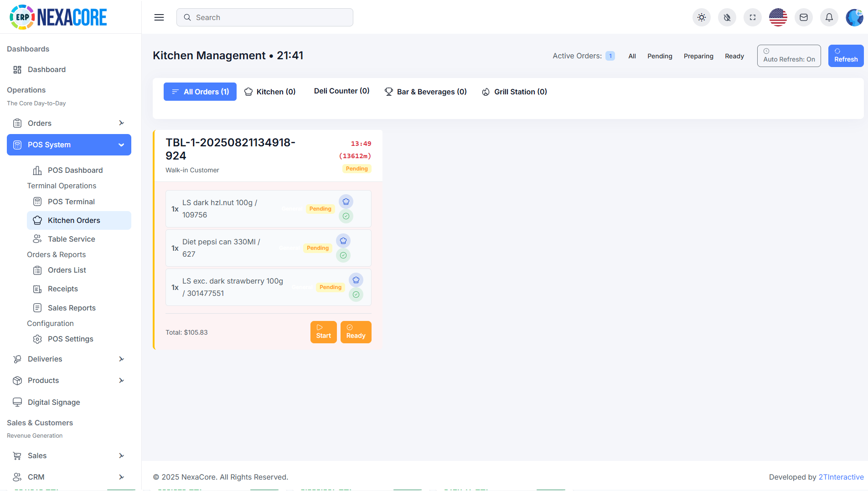868x491 pixels.
Task: Open the mail/messages envelope icon
Action: click(x=803, y=17)
